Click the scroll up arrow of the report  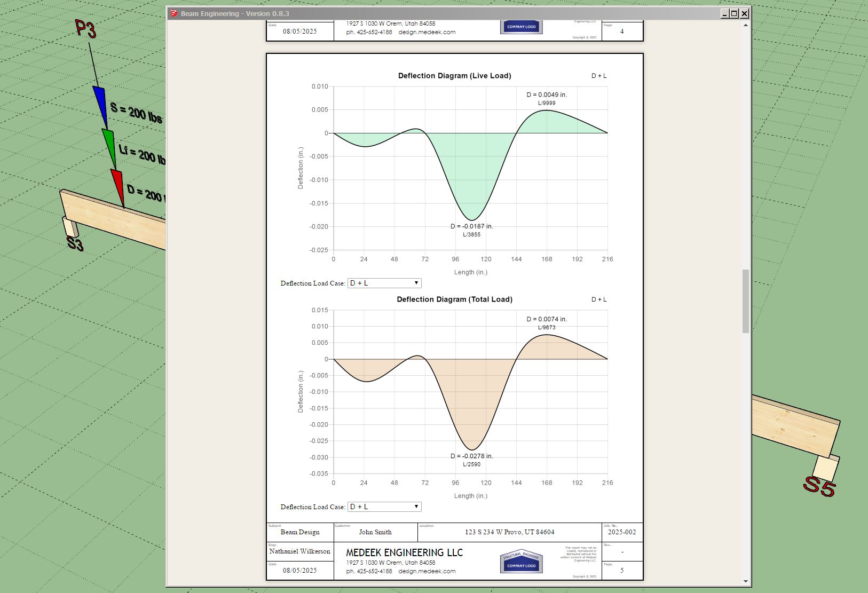click(745, 25)
